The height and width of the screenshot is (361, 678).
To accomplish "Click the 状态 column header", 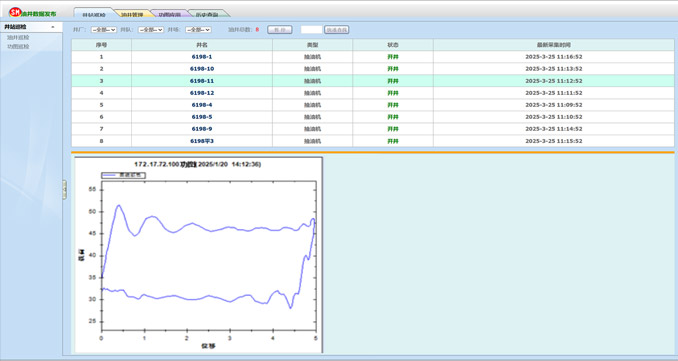I will 393,45.
